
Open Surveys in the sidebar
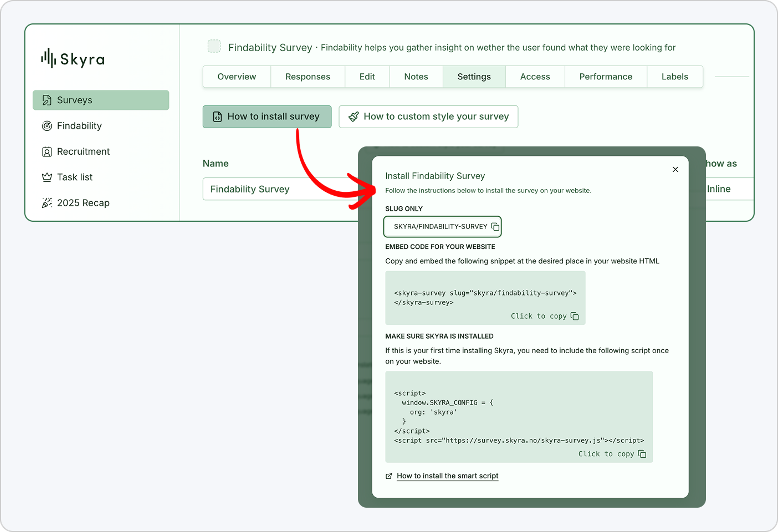pos(101,100)
